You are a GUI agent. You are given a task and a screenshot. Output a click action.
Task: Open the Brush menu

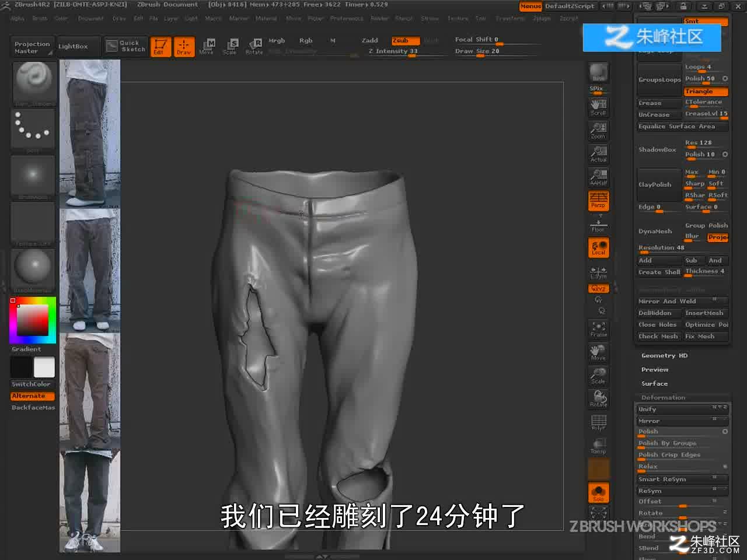coord(40,18)
